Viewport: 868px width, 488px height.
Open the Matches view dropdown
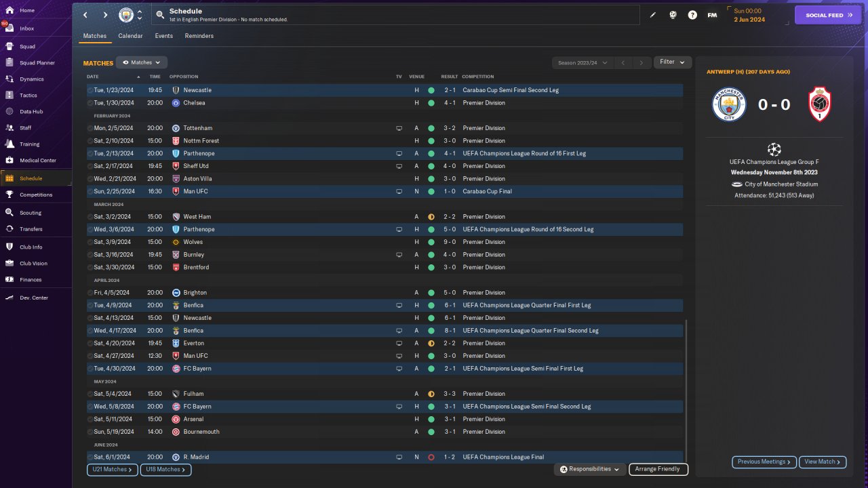point(142,62)
